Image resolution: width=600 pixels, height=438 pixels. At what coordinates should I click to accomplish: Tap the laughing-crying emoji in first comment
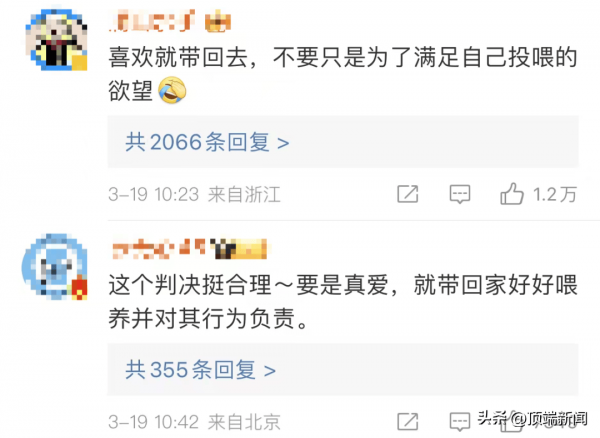click(172, 90)
